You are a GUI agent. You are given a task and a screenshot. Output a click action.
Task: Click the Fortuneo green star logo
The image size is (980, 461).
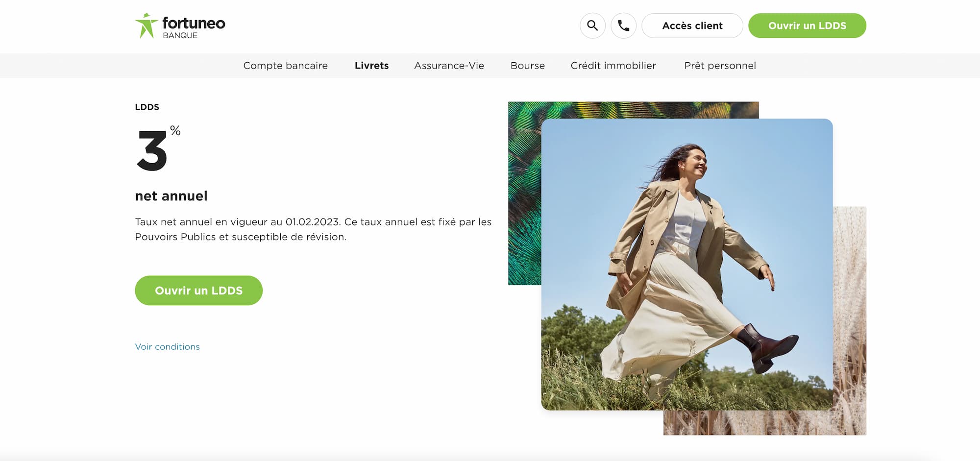pyautogui.click(x=146, y=25)
